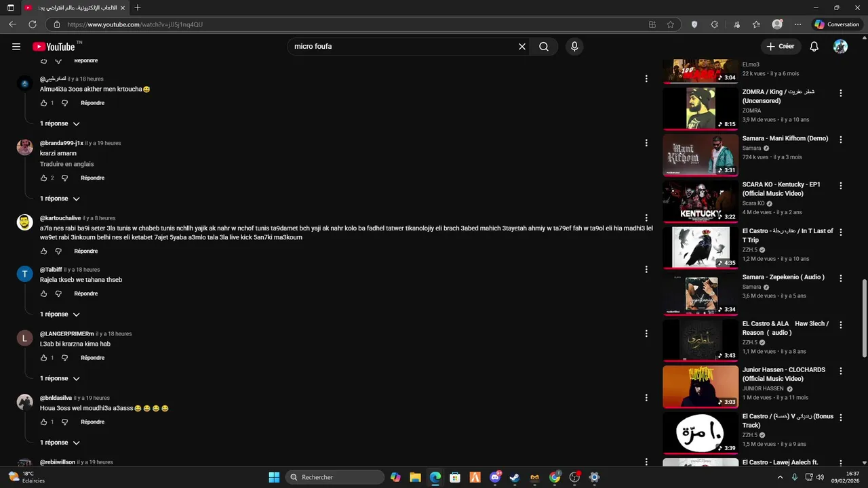Viewport: 868px width, 488px height.
Task: Run search with the magnifier button
Action: 544,47
